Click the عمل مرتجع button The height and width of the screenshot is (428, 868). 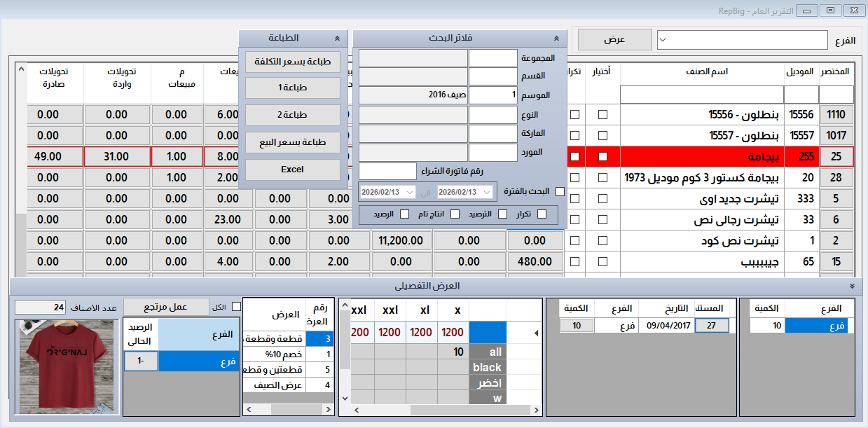[x=166, y=307]
